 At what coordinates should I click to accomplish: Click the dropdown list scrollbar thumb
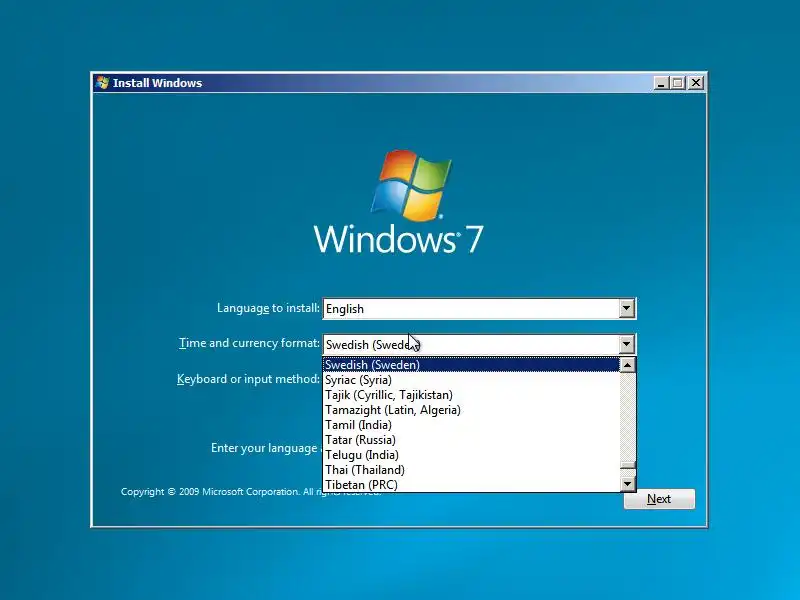pos(628,465)
